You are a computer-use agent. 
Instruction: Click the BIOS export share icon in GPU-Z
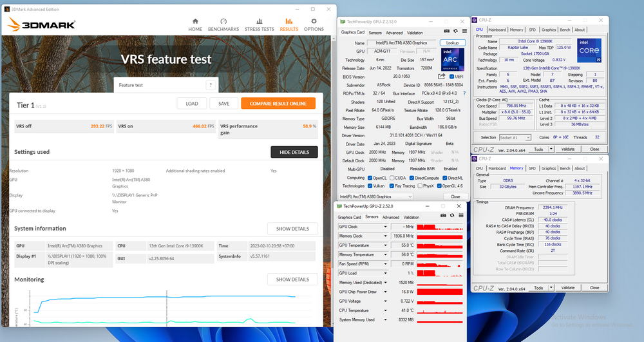(x=441, y=76)
